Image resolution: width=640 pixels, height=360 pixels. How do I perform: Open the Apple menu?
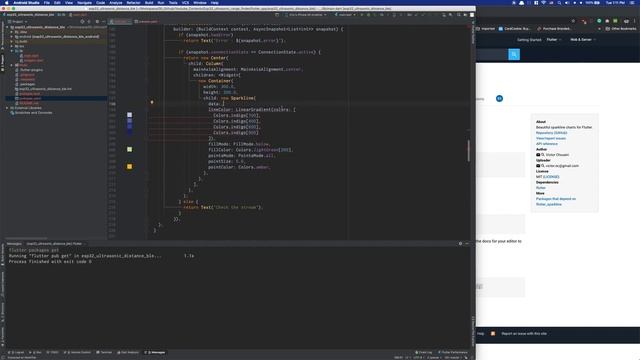click(7, 2)
